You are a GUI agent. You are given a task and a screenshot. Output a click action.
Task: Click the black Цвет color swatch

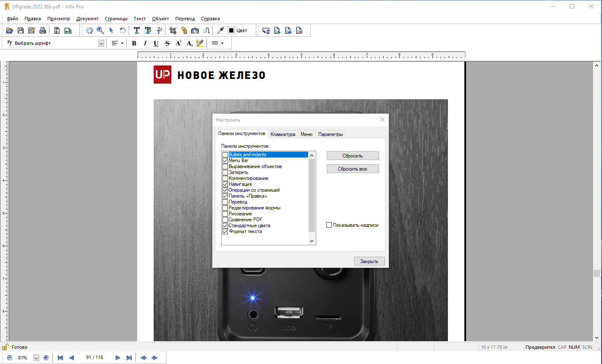[231, 30]
